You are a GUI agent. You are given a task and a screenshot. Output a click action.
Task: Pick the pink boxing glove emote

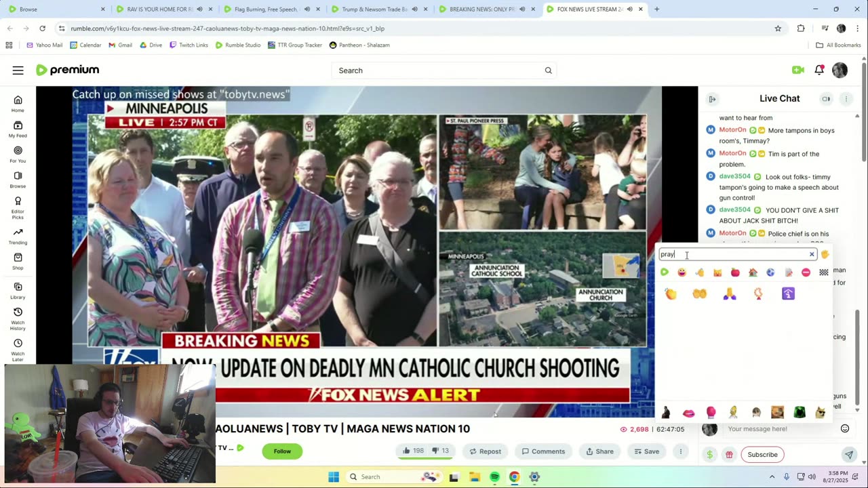click(711, 412)
